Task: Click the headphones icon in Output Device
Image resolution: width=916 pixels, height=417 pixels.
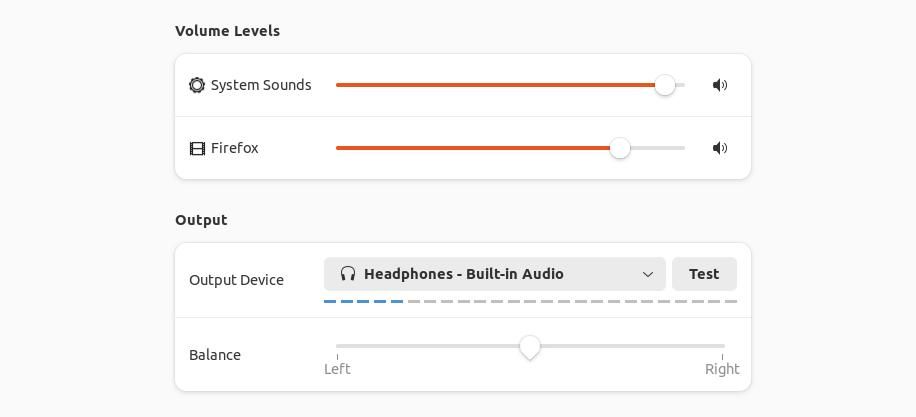Action: [x=348, y=274]
